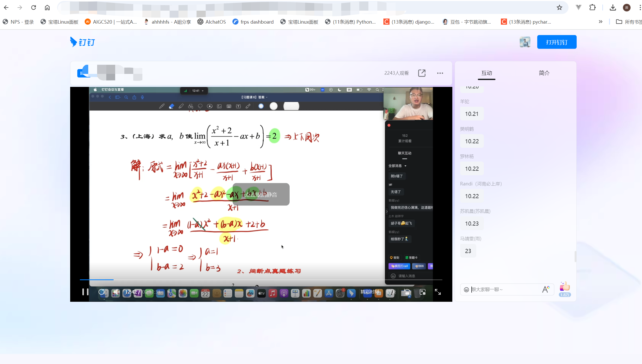This screenshot has width=642, height=364.
Task: Select the 互动 tab
Action: pyautogui.click(x=486, y=73)
